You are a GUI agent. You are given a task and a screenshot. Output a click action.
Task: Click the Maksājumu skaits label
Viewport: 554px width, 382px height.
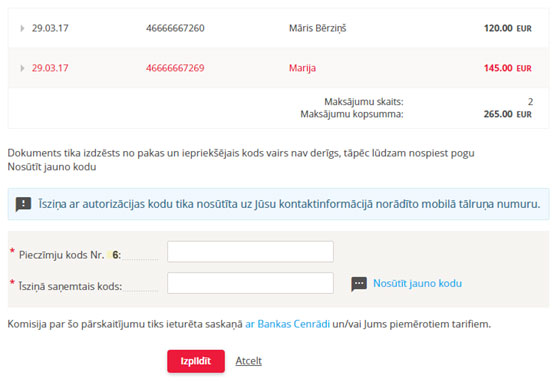click(364, 102)
